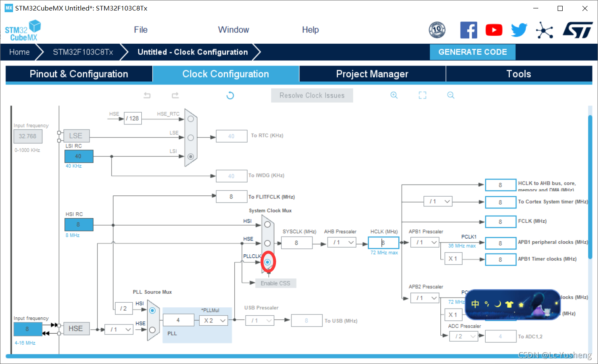The image size is (598, 364).
Task: Click the To FLITFCLK (MHz) value box
Action: click(231, 196)
